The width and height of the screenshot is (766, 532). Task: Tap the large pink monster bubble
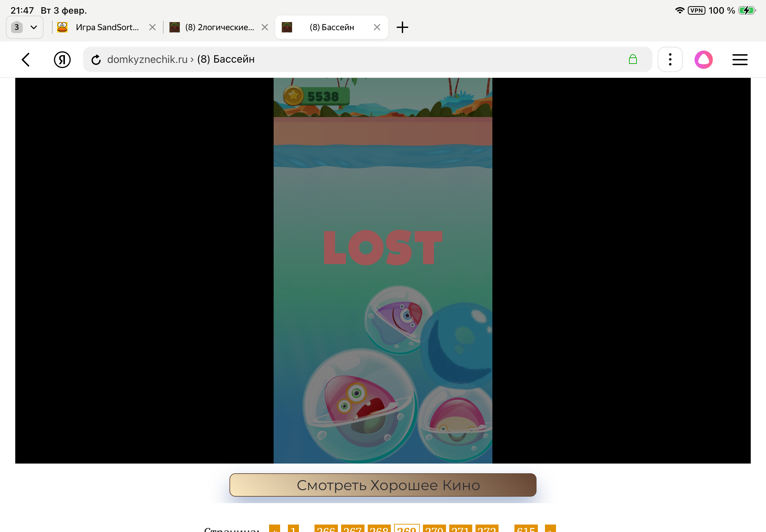359,405
